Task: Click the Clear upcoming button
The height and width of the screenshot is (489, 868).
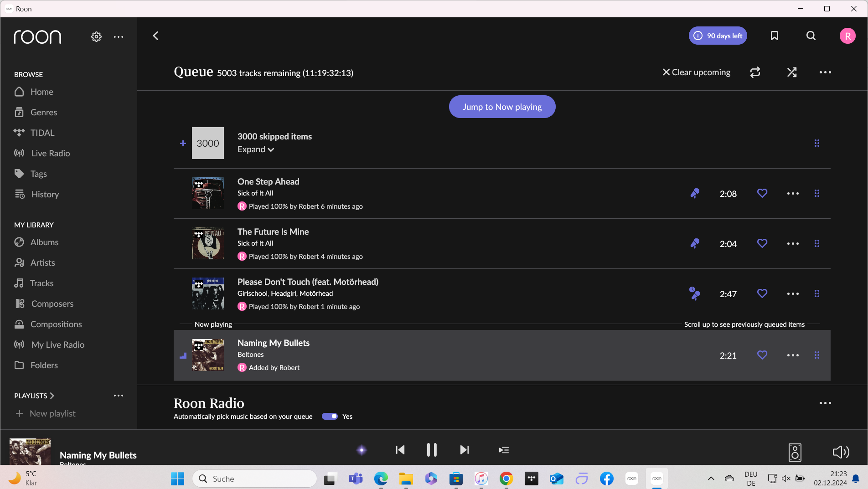Action: (x=696, y=72)
